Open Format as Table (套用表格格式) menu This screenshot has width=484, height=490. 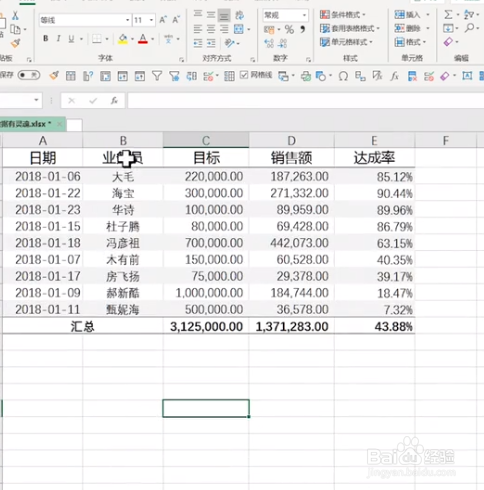coord(349,29)
